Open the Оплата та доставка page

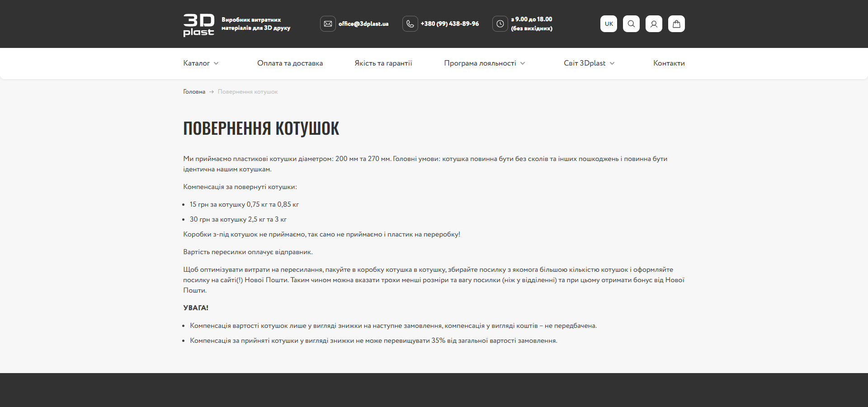tap(290, 63)
